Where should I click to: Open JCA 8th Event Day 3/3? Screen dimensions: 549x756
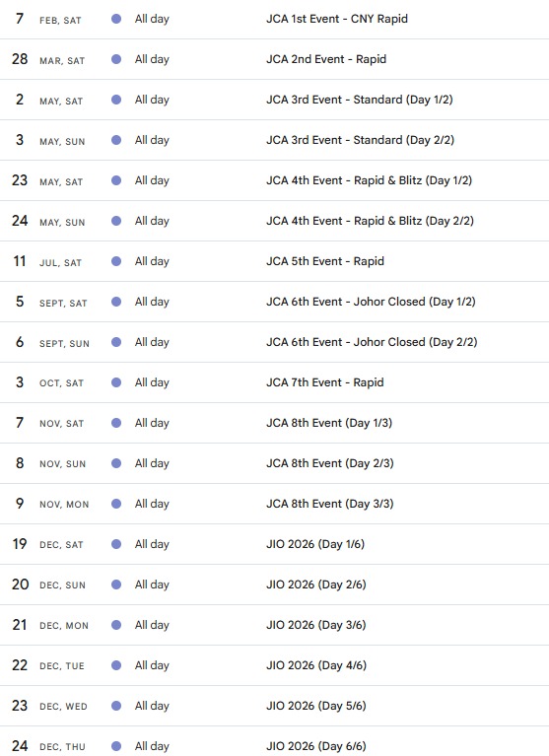coord(330,504)
